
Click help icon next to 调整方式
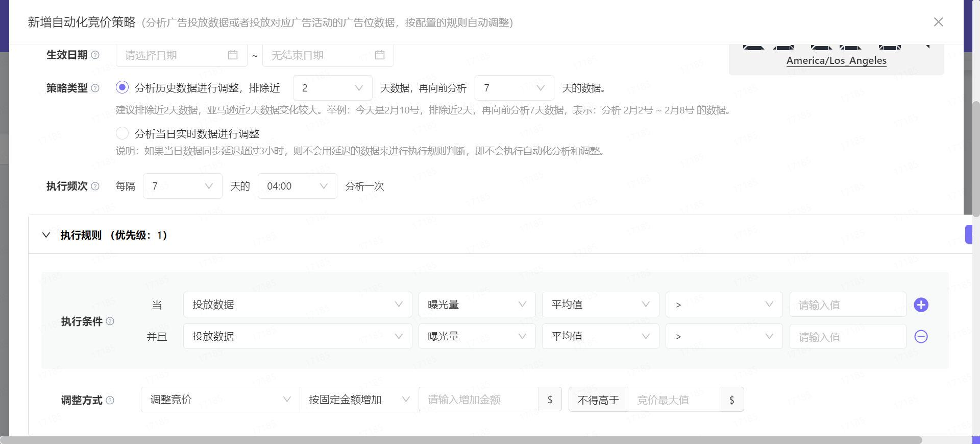110,400
